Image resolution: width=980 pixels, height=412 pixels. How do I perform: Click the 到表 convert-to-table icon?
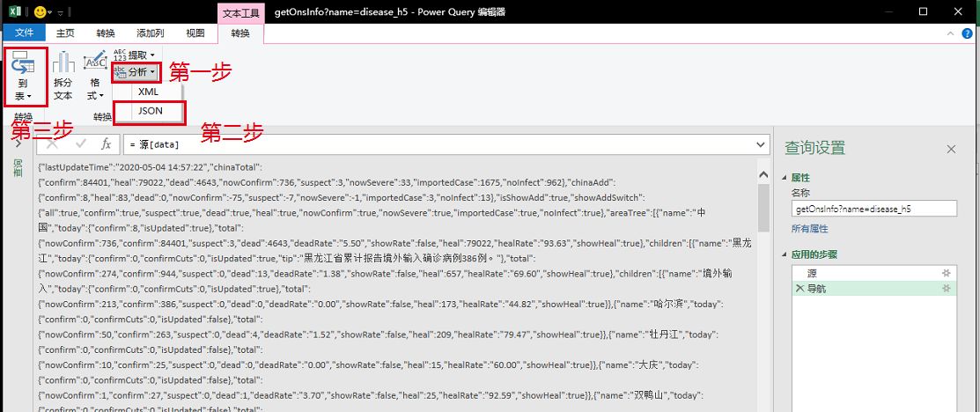tap(23, 63)
